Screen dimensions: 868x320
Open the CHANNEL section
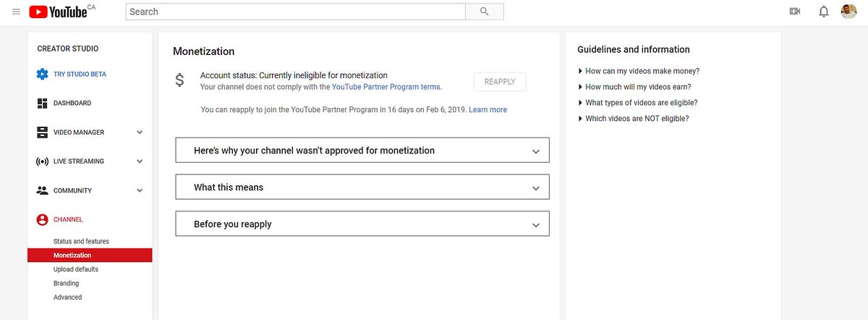68,219
